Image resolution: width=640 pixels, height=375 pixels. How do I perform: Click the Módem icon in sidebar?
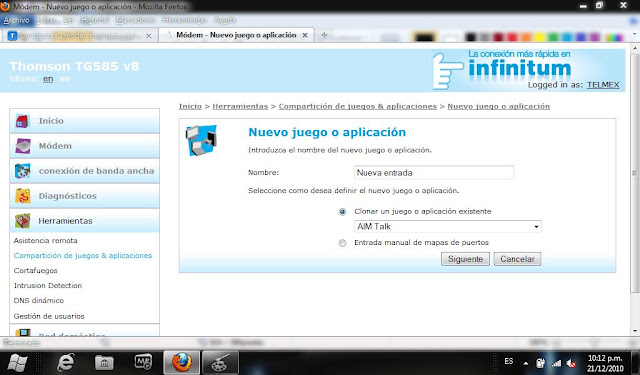coord(23,146)
